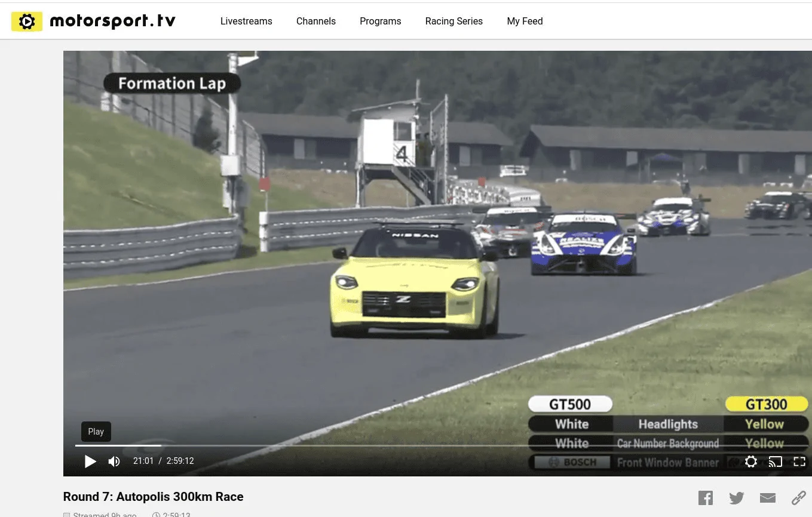Share the video by email
This screenshot has height=517, width=812.
[x=768, y=497]
